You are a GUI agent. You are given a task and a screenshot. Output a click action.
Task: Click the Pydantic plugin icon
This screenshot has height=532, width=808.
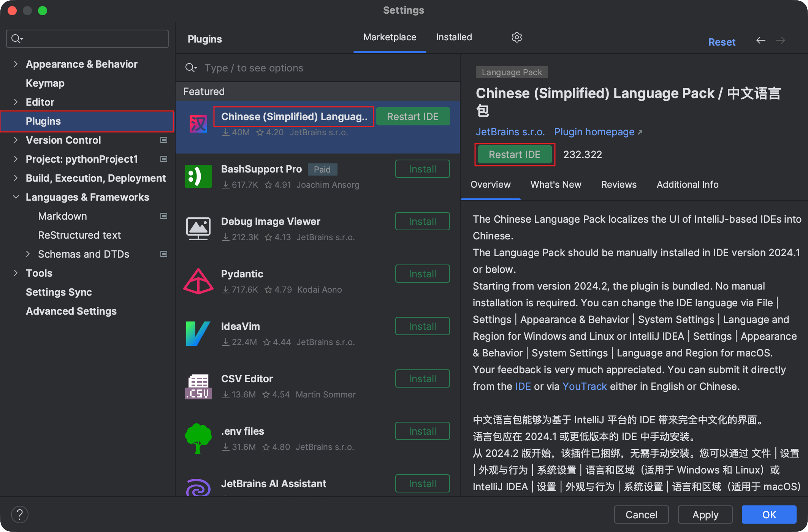click(x=198, y=281)
